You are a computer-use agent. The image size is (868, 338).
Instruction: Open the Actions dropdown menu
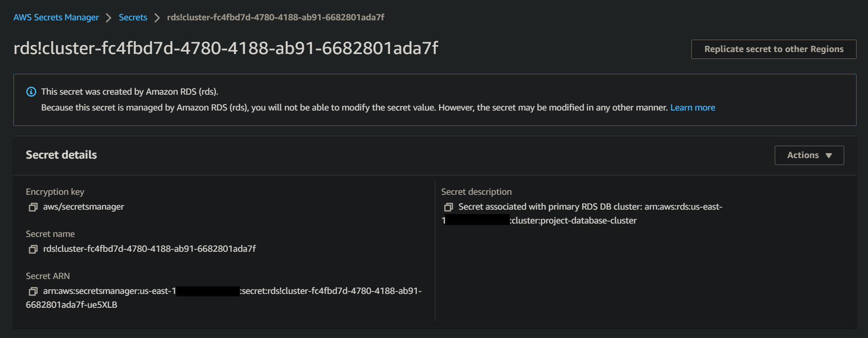(809, 155)
